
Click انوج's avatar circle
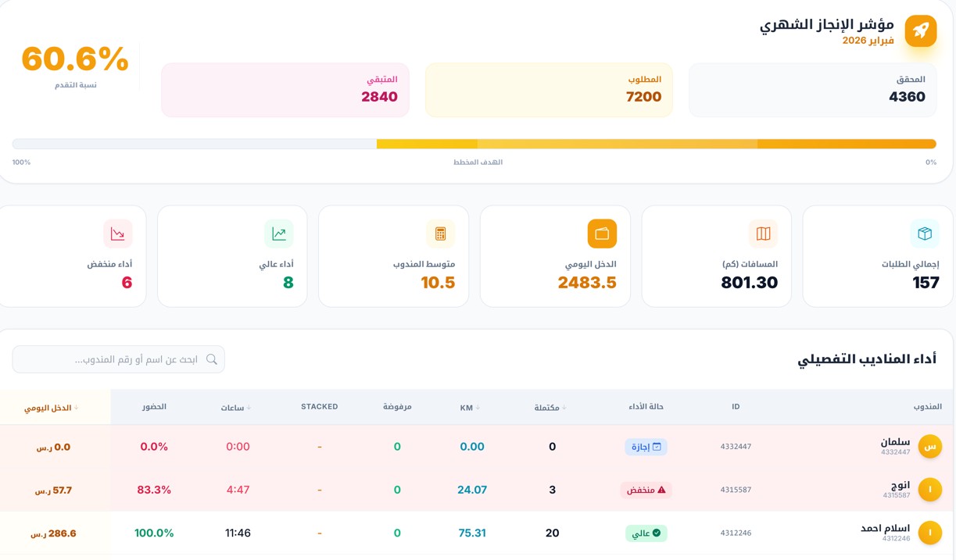tap(929, 490)
